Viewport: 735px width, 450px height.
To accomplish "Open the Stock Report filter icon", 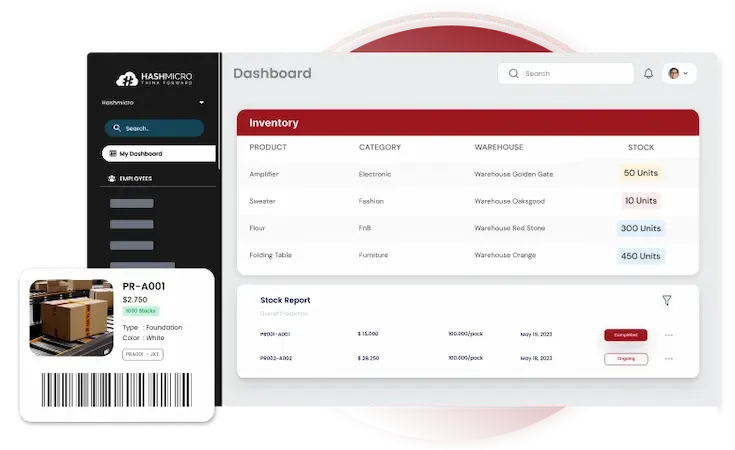I will point(667,300).
